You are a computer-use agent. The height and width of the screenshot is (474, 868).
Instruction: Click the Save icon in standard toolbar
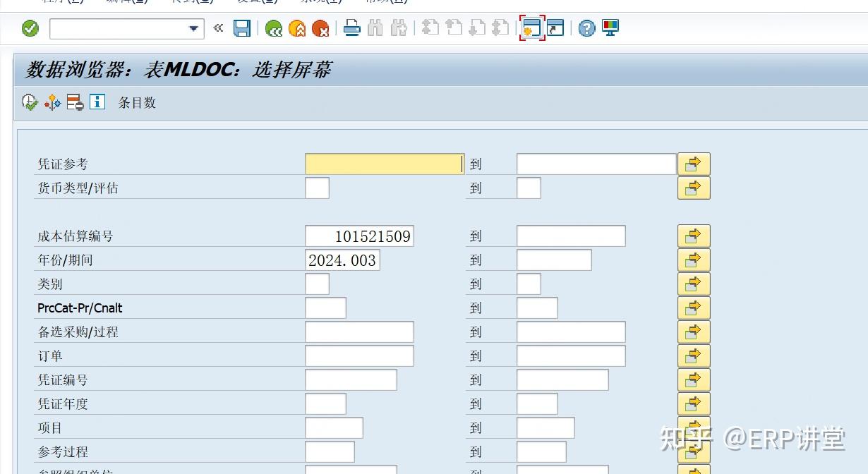[x=241, y=29]
